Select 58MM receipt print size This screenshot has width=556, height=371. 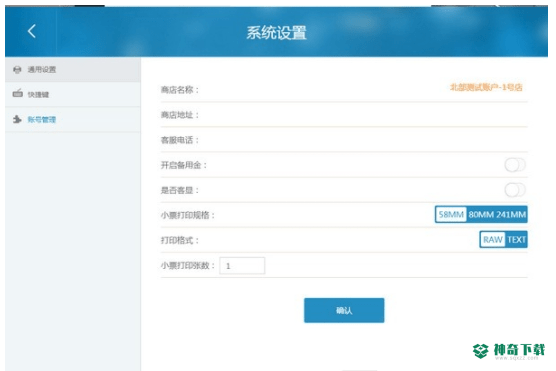pyautogui.click(x=451, y=215)
